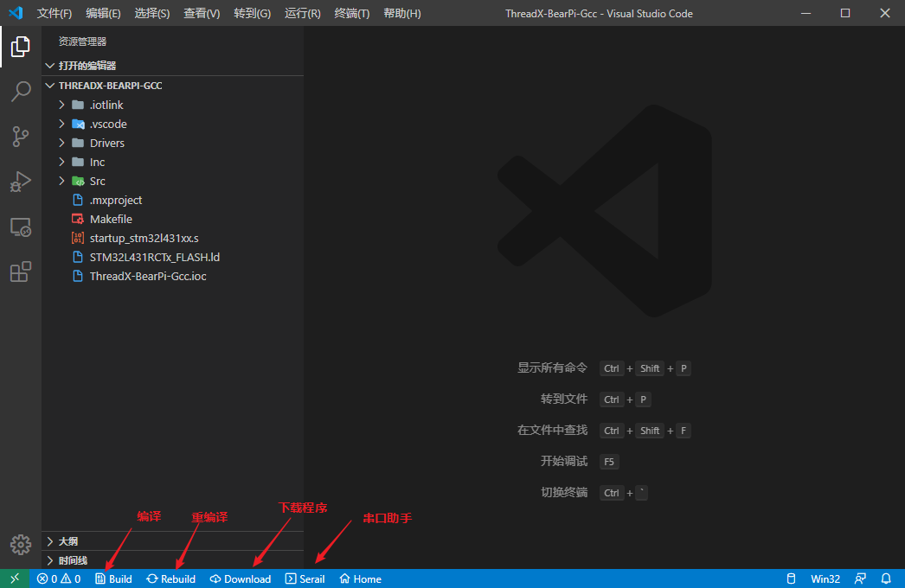
Task: Click the 资源管理器 panel title
Action: tap(82, 42)
